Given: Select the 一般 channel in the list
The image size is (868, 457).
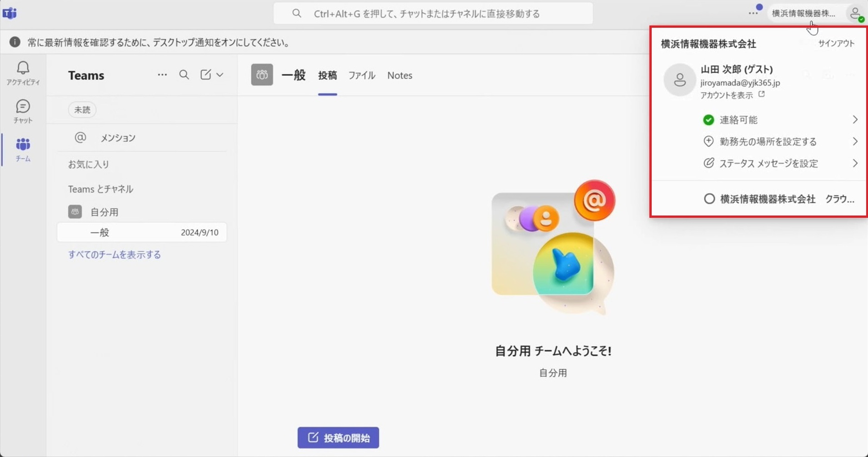Looking at the screenshot, I should 142,232.
